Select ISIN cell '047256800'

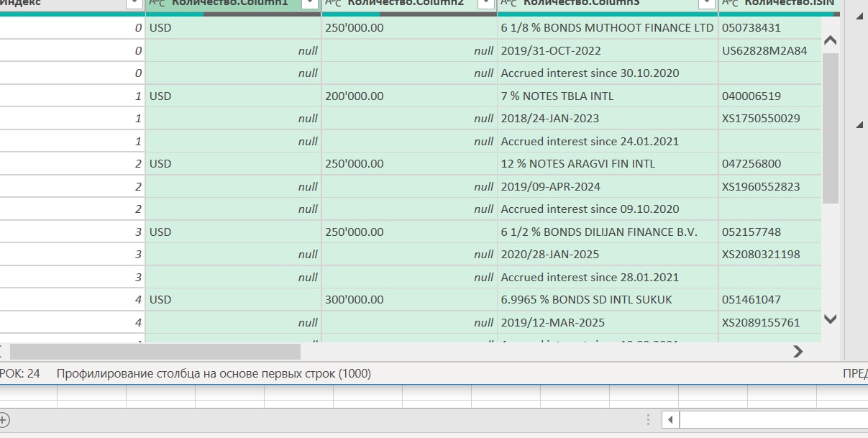[x=769, y=164]
